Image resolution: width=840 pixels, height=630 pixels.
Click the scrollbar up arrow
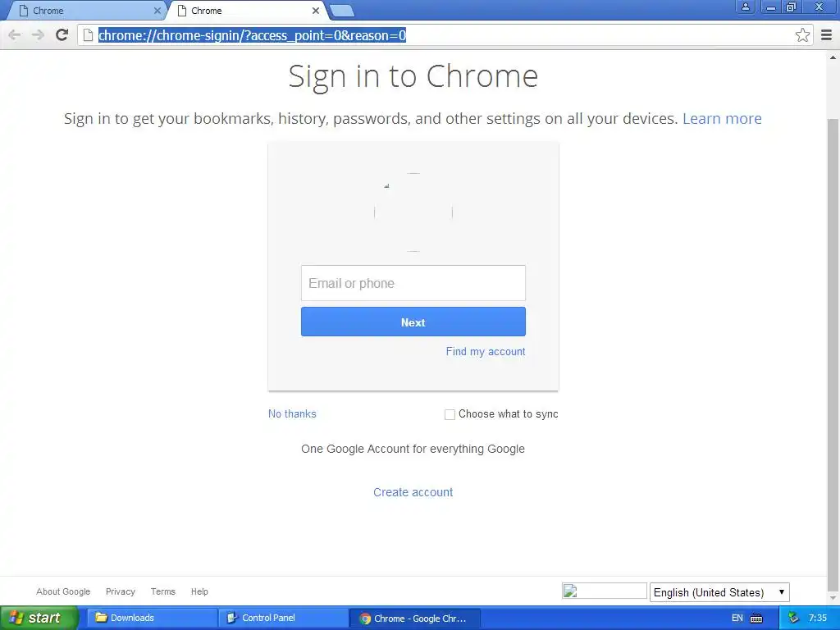(x=833, y=57)
